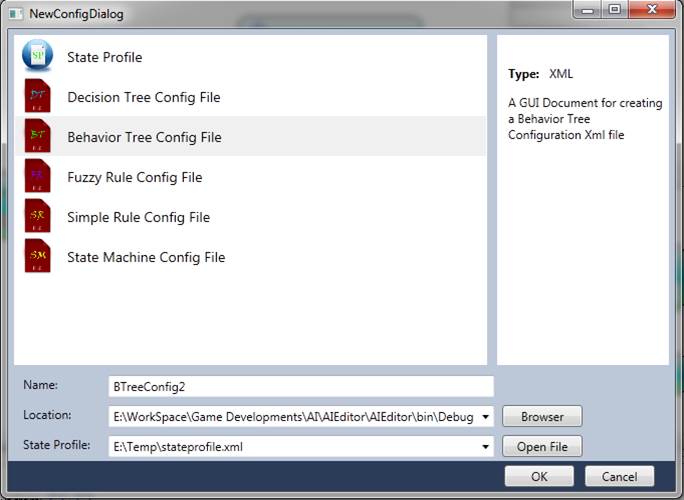684x500 pixels.
Task: Click the Name field containing BTreeConfig2
Action: click(x=300, y=386)
